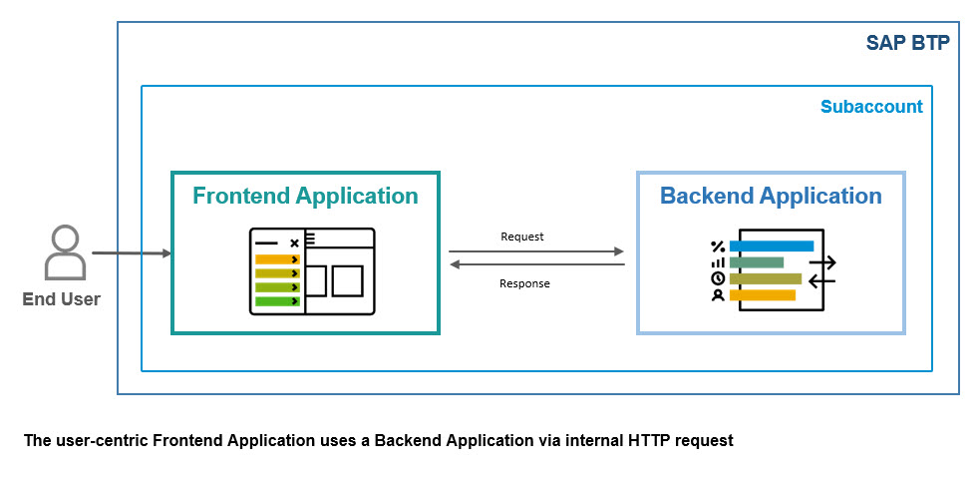Click the "SAP BTP" label
This screenshot has width=980, height=482.
(907, 43)
